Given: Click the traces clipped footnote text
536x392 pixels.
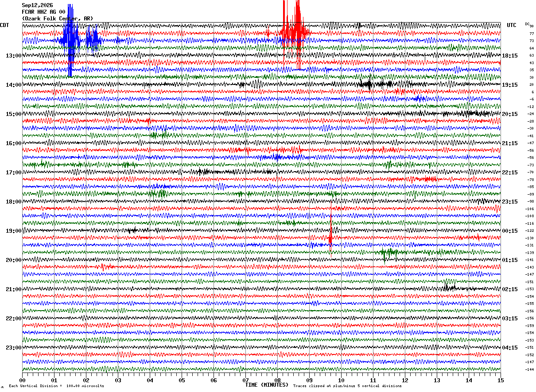Looking at the screenshot, I should [347, 386].
